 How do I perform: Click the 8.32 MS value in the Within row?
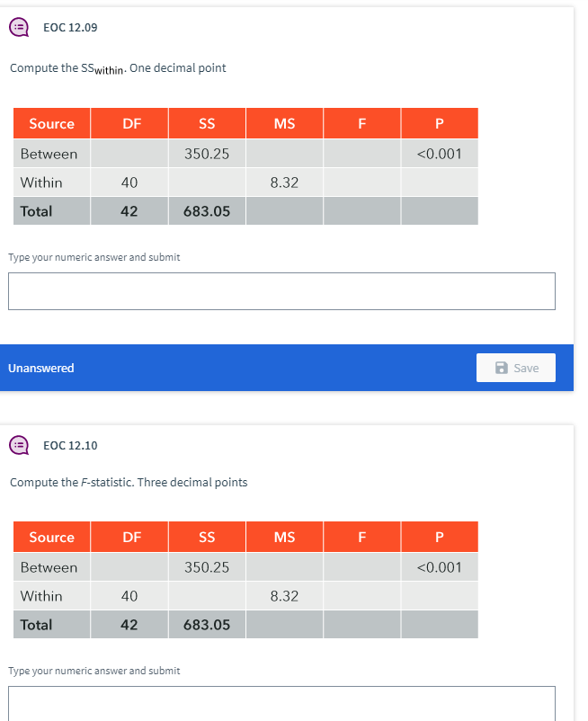click(x=284, y=182)
